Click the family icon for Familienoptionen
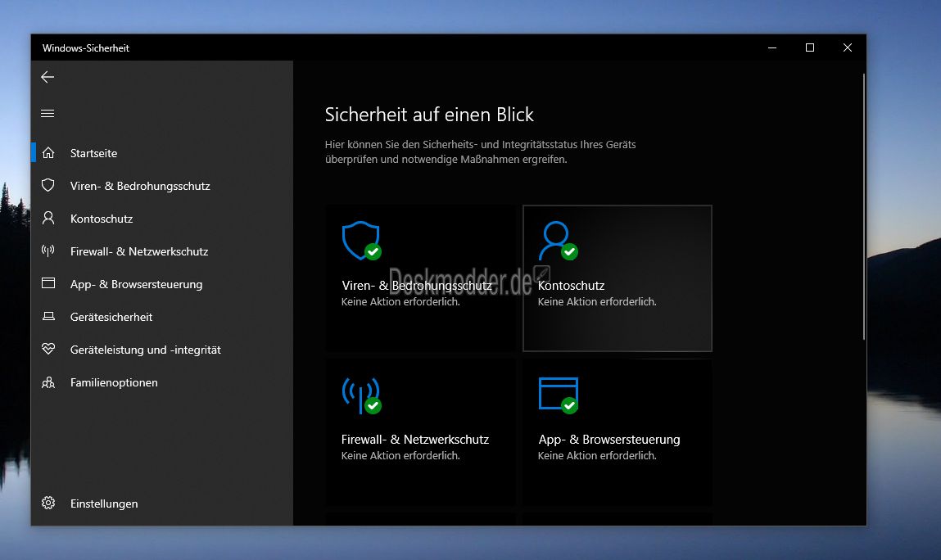The image size is (941, 560). [x=48, y=382]
